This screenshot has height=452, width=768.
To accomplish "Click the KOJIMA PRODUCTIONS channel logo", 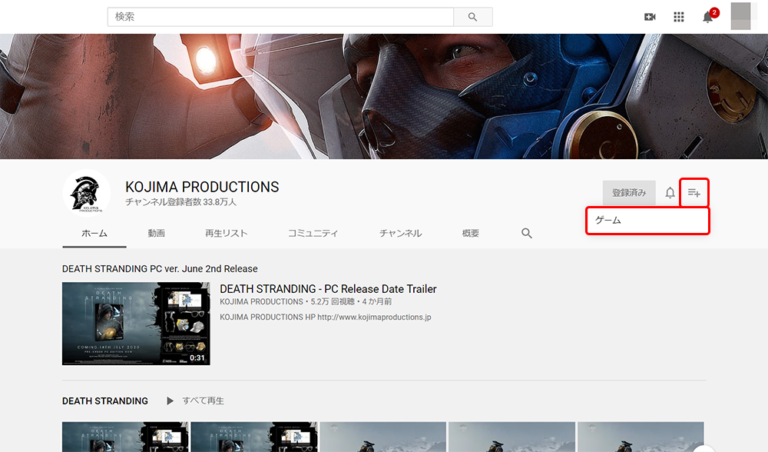I will pyautogui.click(x=86, y=193).
